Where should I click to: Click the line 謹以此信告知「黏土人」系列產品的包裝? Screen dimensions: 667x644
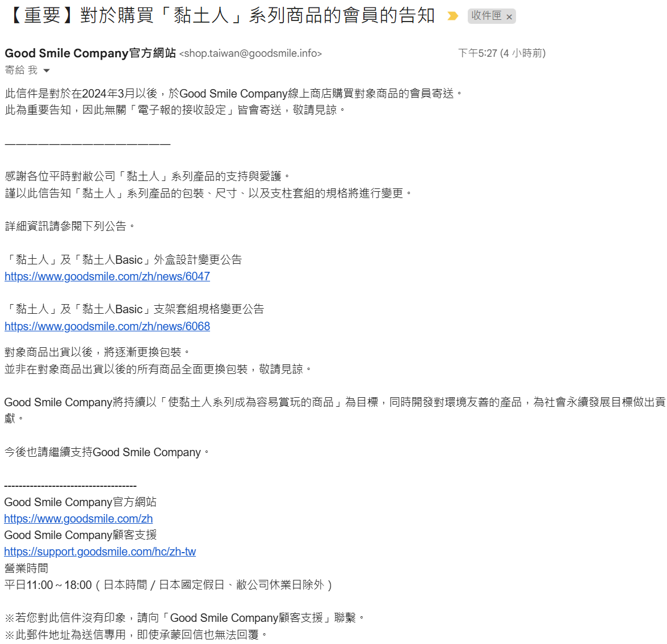pos(208,193)
